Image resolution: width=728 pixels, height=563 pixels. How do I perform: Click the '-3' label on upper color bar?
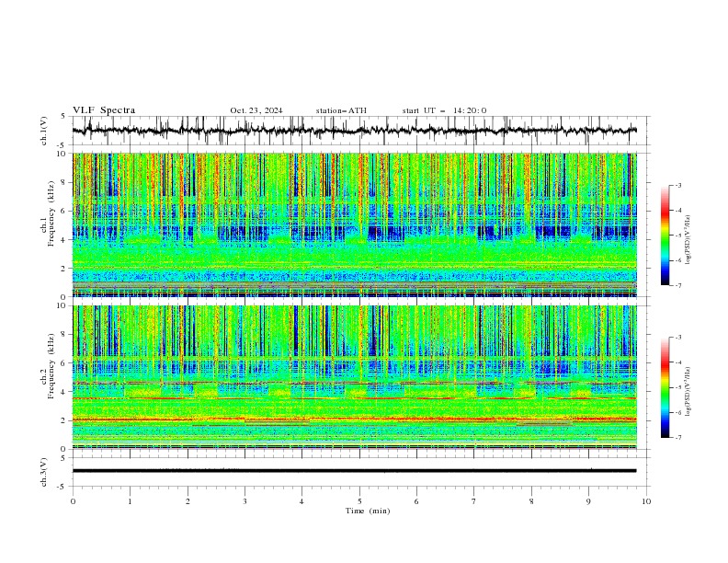point(678,186)
